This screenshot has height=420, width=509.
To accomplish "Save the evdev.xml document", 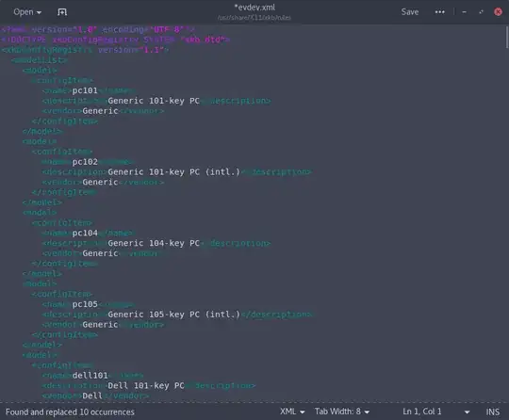I will 410,12.
